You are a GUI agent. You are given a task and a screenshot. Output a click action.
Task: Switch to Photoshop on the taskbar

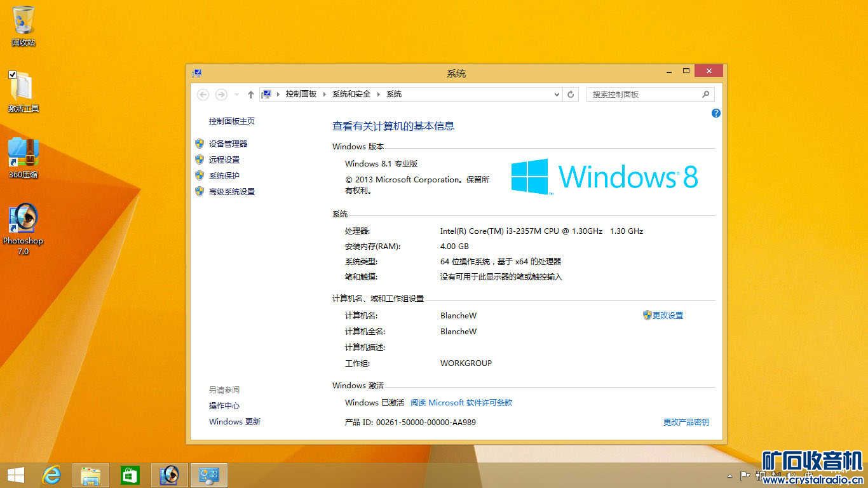(x=169, y=475)
